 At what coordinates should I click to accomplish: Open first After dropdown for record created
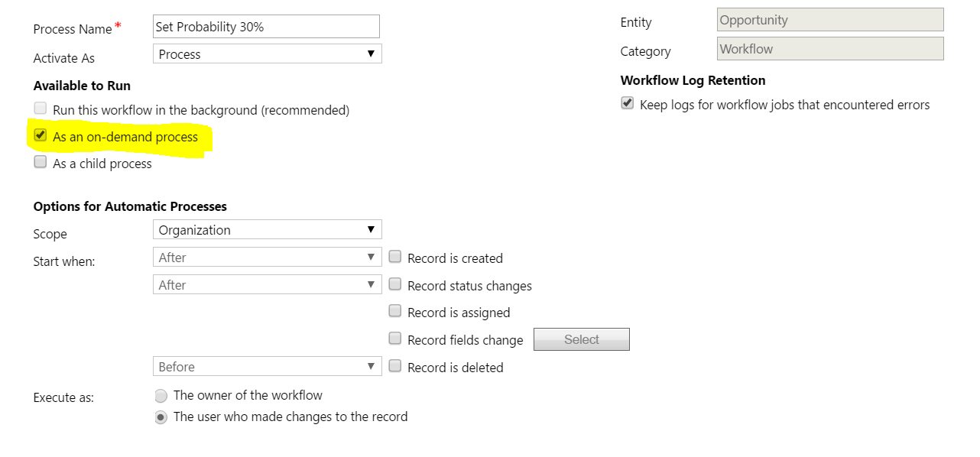pos(267,258)
